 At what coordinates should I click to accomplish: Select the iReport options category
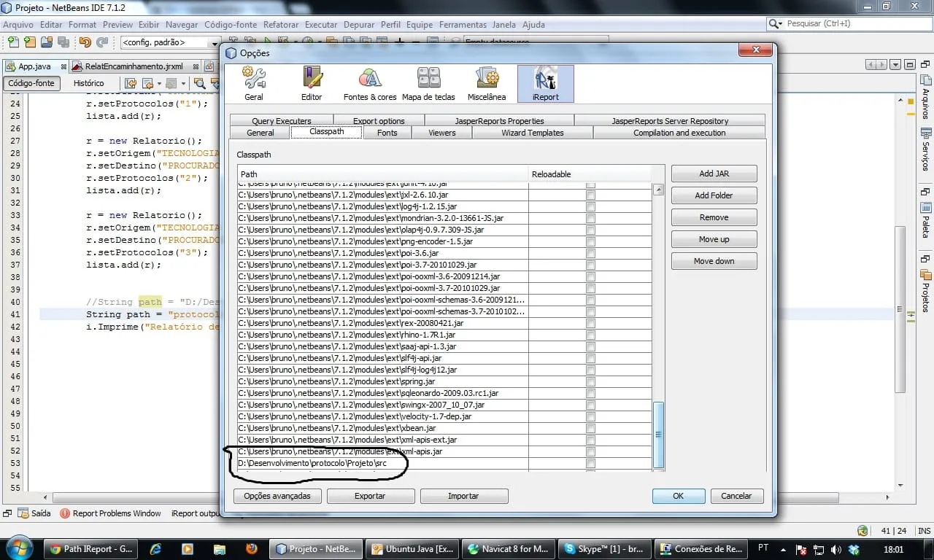coord(546,84)
